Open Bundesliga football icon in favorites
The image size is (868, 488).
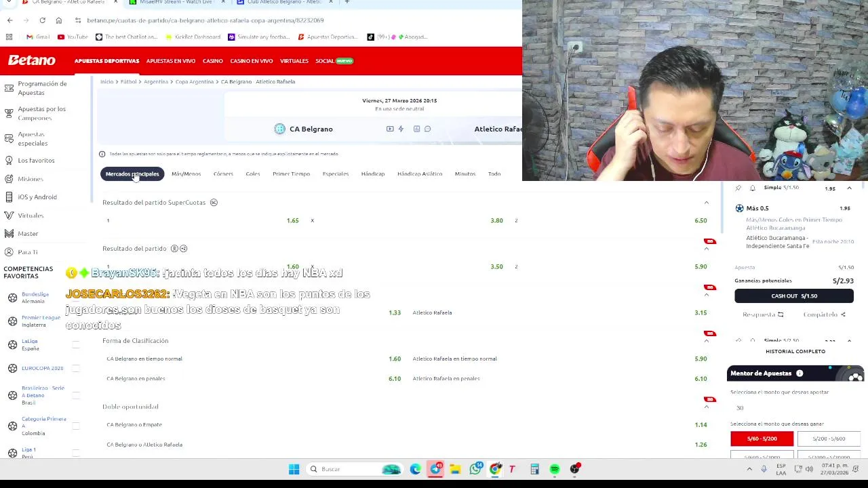[12, 298]
